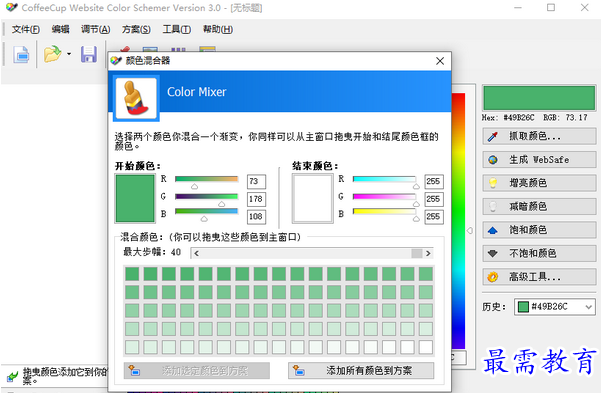Click the white end color swatch

pyautogui.click(x=313, y=198)
